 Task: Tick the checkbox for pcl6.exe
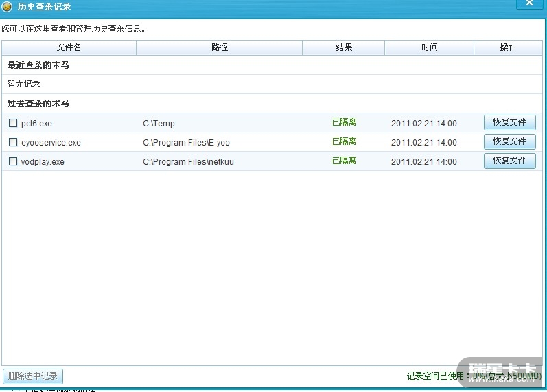[13, 123]
